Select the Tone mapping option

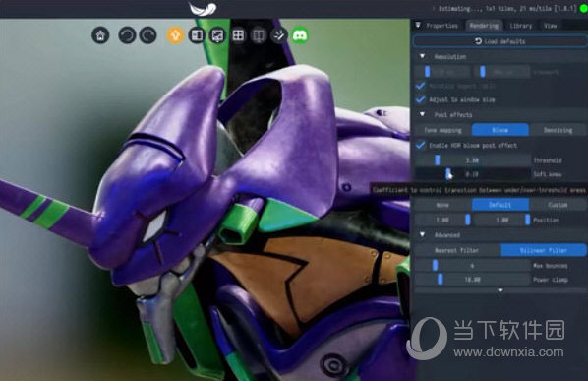442,130
